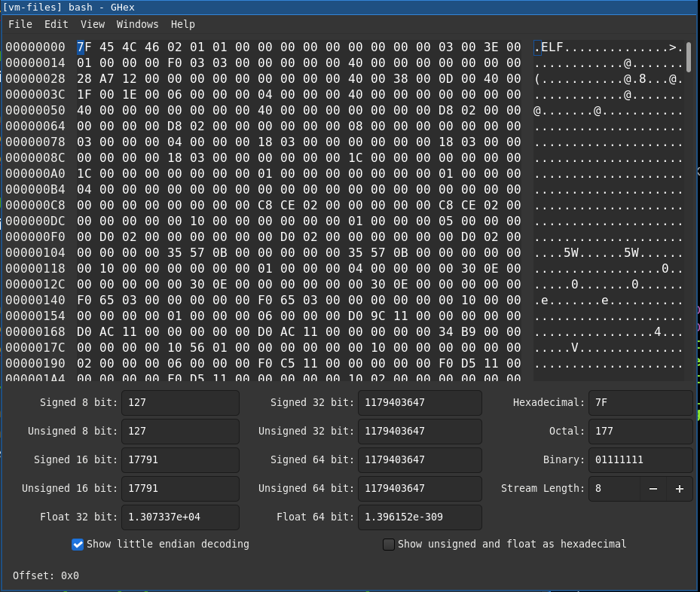
Task: Click the Signed 8 bit value field
Action: click(180, 403)
